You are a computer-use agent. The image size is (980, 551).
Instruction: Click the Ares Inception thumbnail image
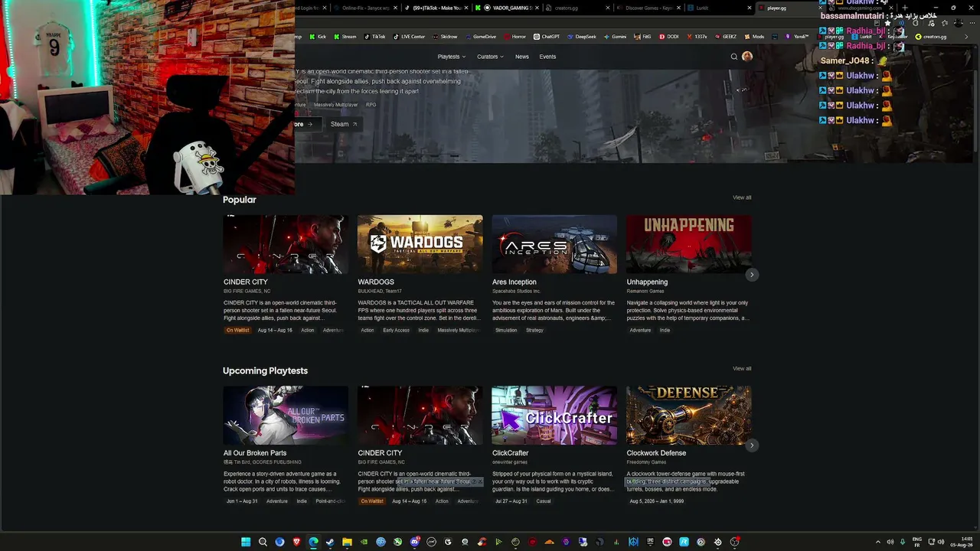tap(554, 244)
